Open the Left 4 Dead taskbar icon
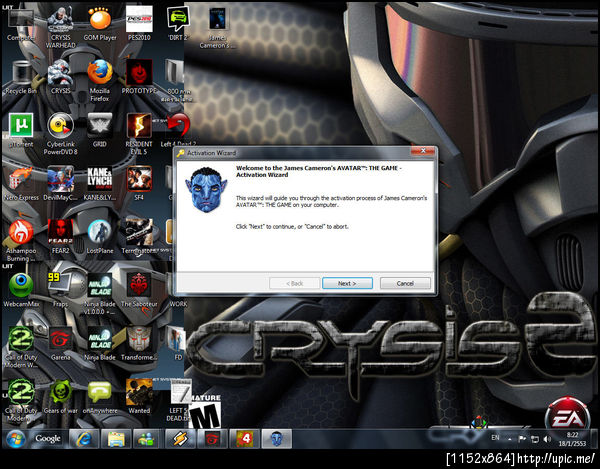600x469 pixels. click(244, 439)
